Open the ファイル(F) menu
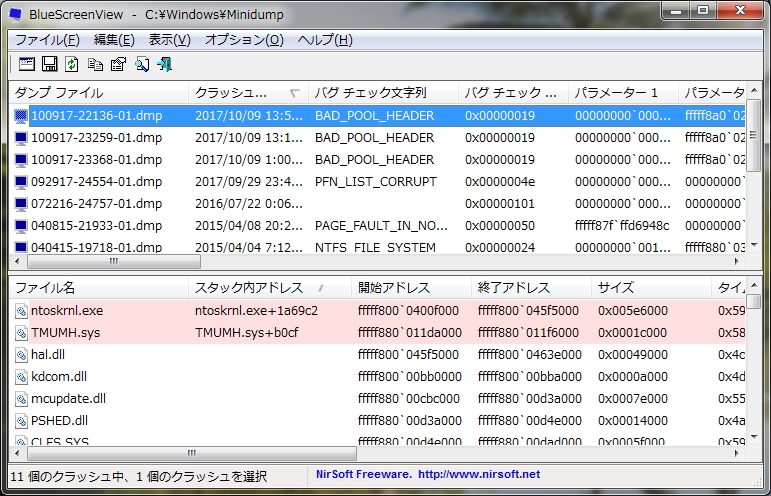Viewport: 771px width, 496px height. (47, 40)
